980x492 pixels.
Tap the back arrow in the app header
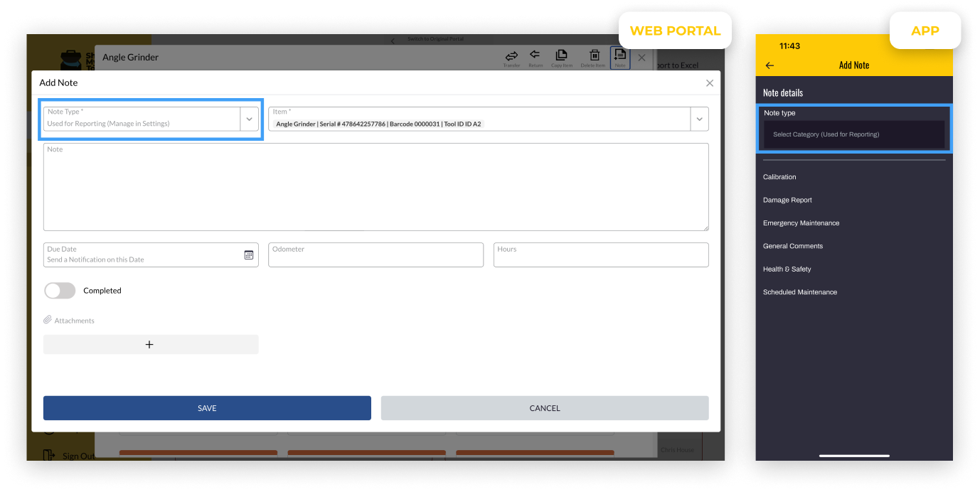pos(769,65)
